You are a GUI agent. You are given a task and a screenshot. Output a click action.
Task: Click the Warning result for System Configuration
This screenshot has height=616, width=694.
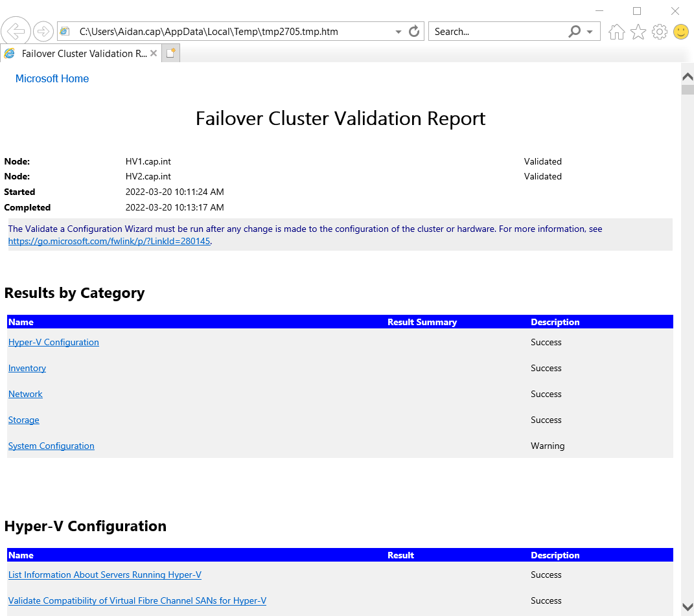pos(548,446)
